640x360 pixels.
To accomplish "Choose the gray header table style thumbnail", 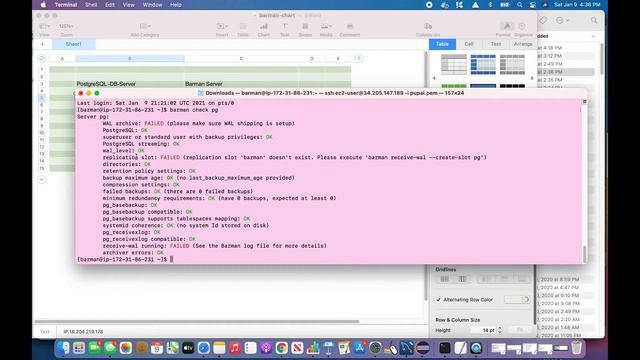I will 512,64.
